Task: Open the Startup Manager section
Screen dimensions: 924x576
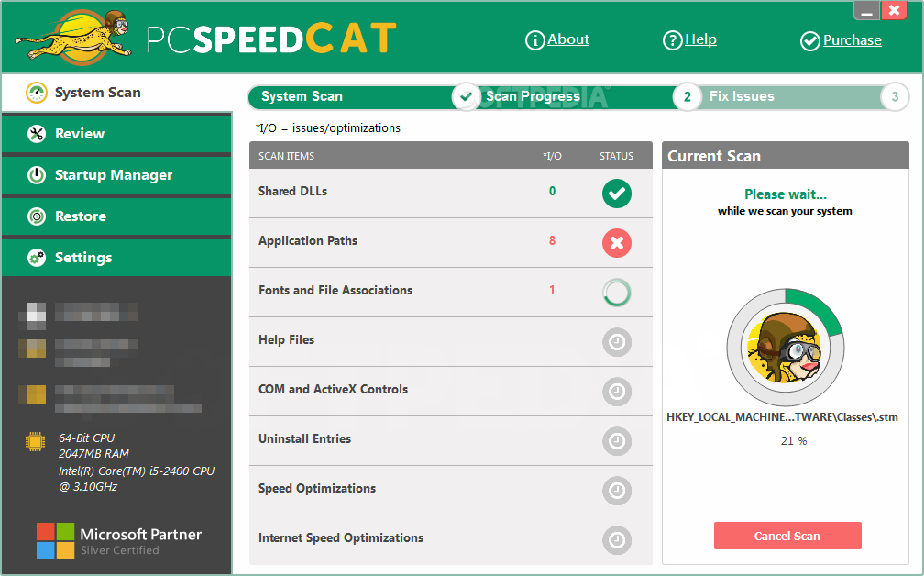Action: [x=116, y=175]
